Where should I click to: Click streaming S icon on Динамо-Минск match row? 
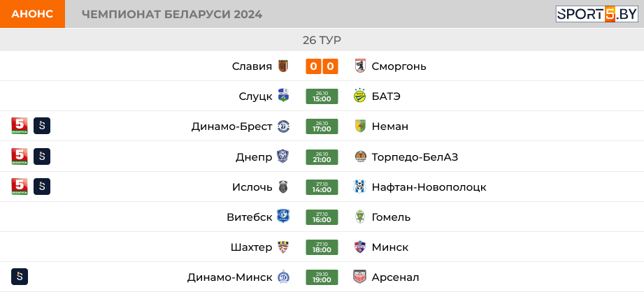20,277
